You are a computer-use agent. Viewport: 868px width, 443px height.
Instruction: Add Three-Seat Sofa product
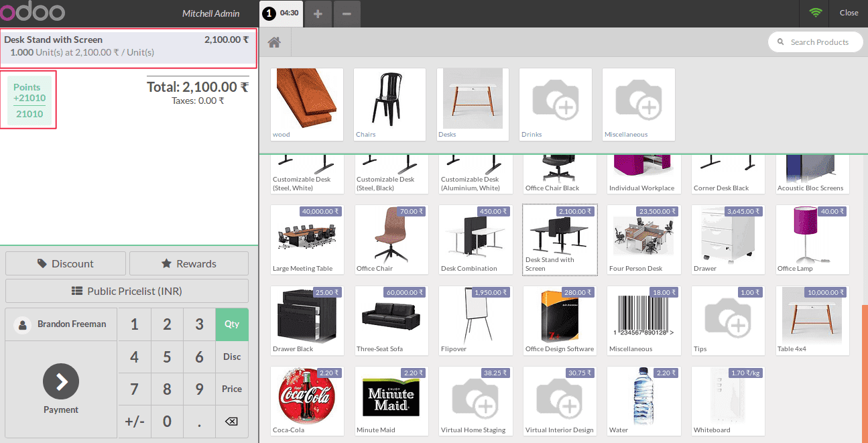(391, 320)
